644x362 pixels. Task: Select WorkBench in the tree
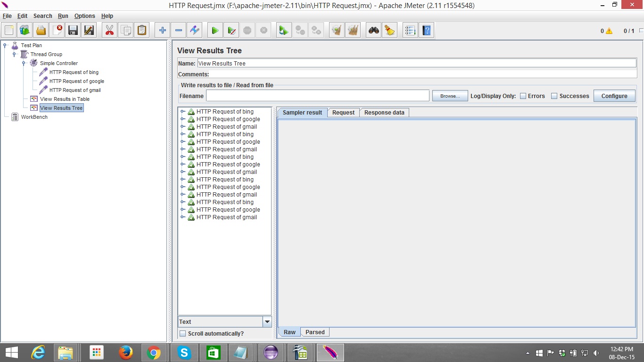click(34, 117)
